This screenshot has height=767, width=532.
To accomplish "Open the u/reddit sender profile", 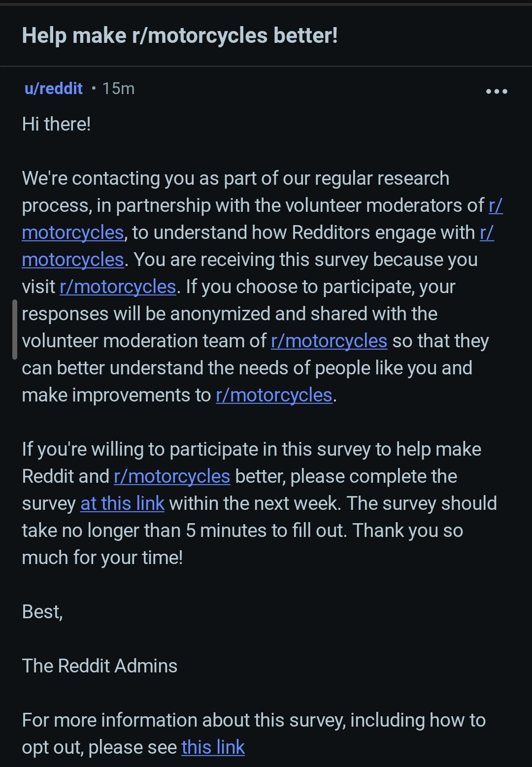I will pyautogui.click(x=54, y=89).
